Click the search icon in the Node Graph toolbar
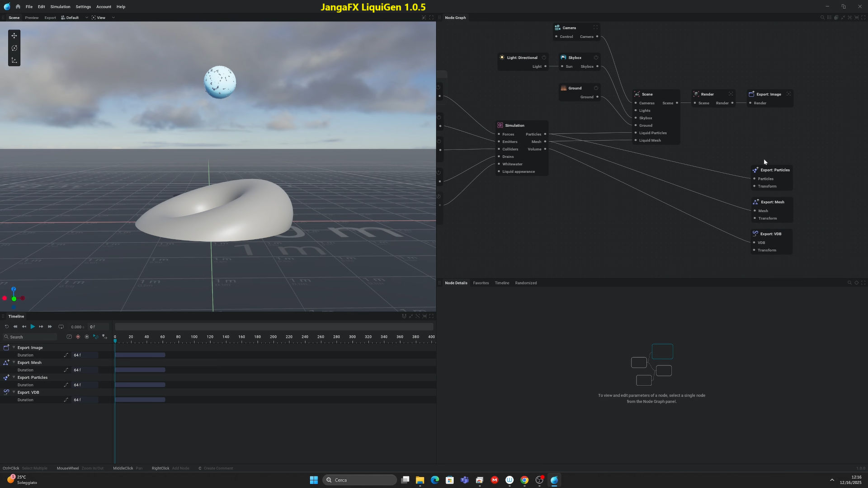 pos(822,18)
